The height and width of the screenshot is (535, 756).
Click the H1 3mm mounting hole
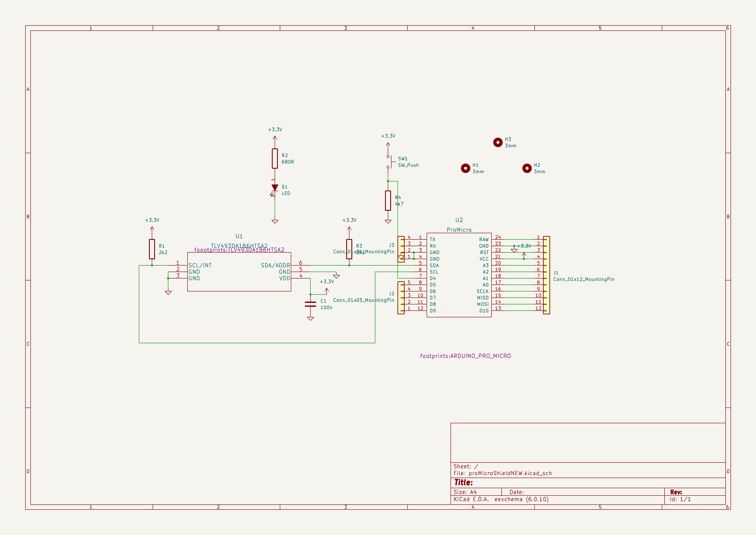(x=465, y=168)
